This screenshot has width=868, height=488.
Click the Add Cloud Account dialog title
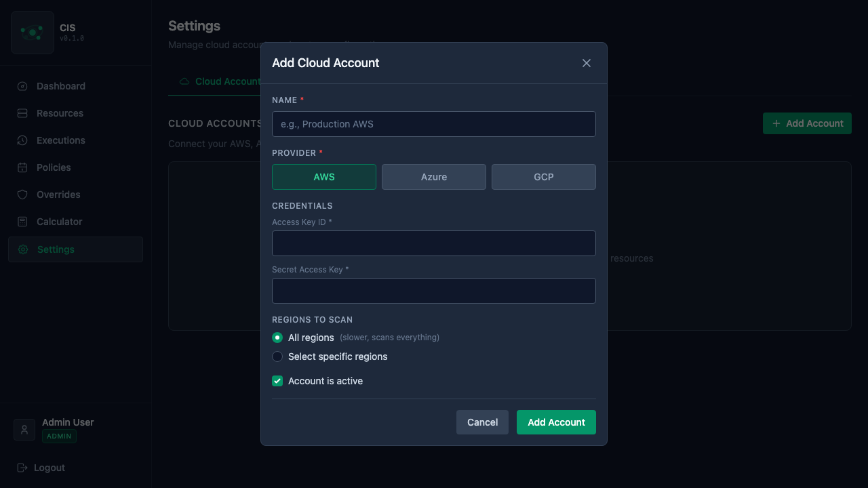point(325,63)
